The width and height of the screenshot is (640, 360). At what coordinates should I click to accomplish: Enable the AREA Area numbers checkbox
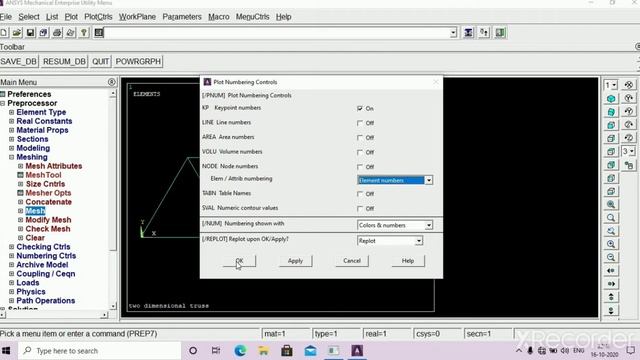pos(360,138)
